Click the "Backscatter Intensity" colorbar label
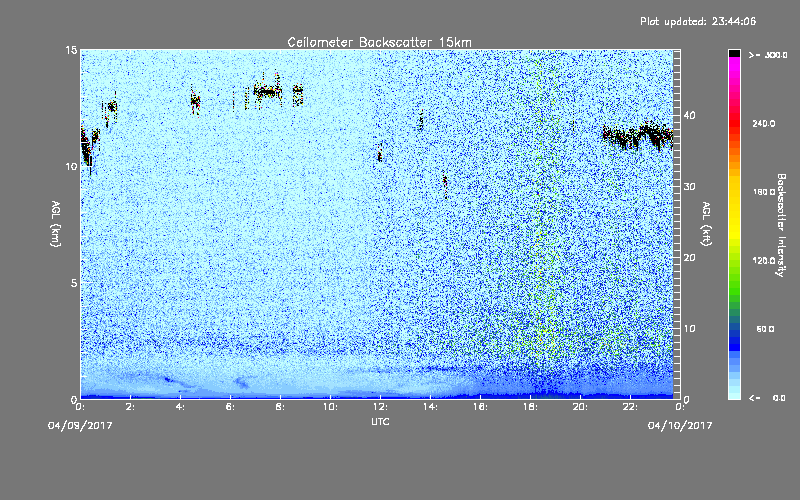The image size is (800, 500). pyautogui.click(x=781, y=225)
